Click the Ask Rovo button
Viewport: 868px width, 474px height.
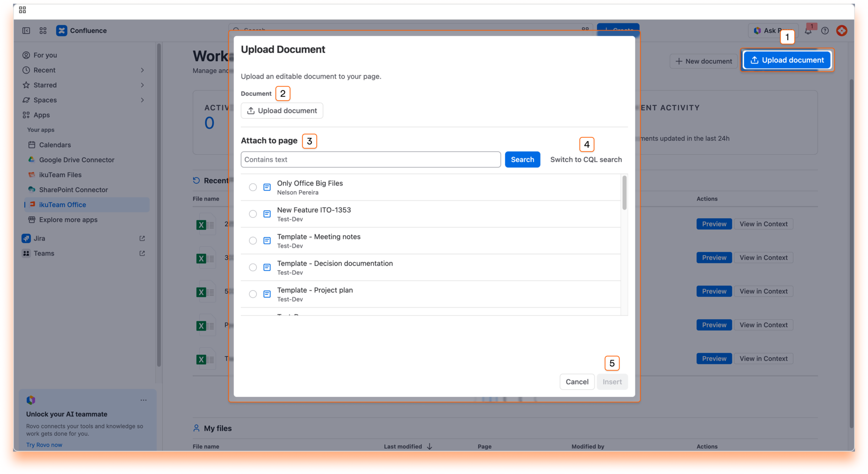773,30
